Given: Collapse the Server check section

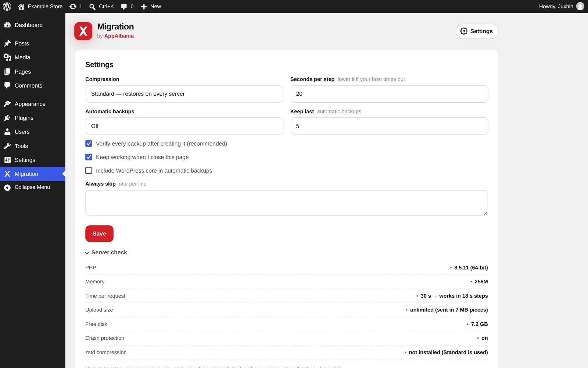Looking at the screenshot, I should (106, 252).
